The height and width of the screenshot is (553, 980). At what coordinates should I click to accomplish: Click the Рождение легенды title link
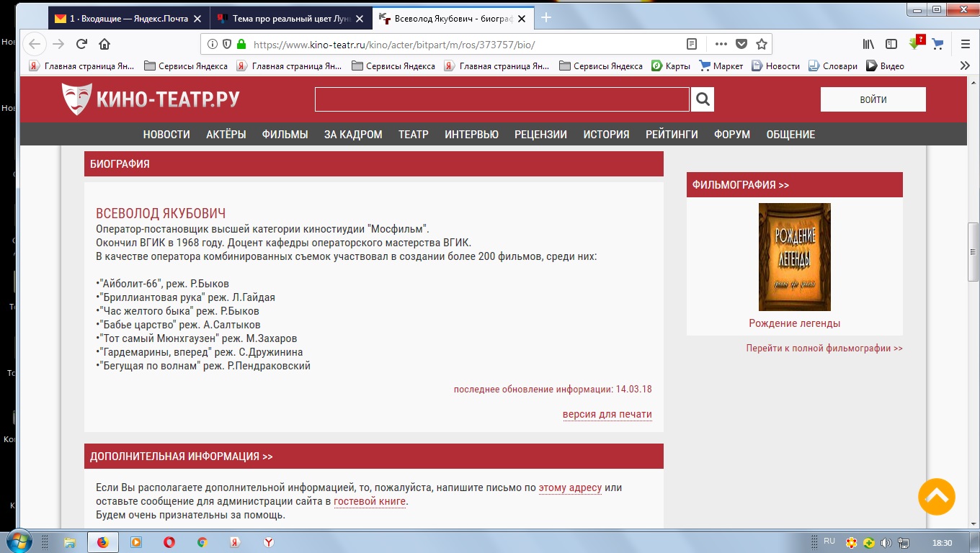[x=795, y=323]
